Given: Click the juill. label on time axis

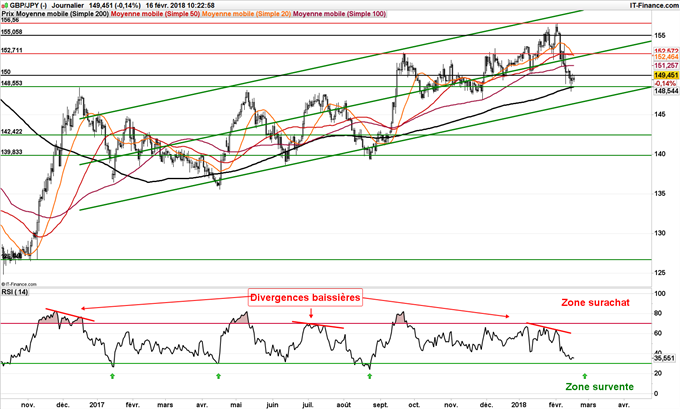Looking at the screenshot, I should pos(308,405).
